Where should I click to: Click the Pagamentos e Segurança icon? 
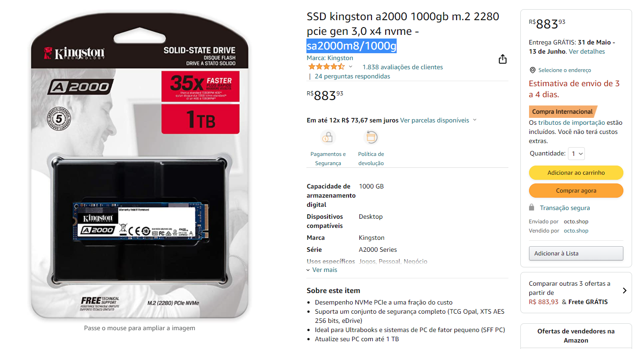click(x=328, y=137)
